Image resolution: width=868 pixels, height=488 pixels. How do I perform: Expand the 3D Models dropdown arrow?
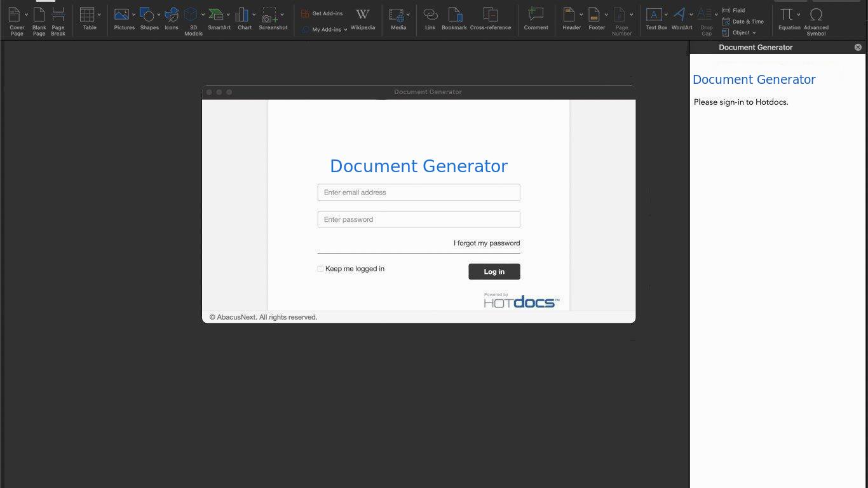(203, 14)
